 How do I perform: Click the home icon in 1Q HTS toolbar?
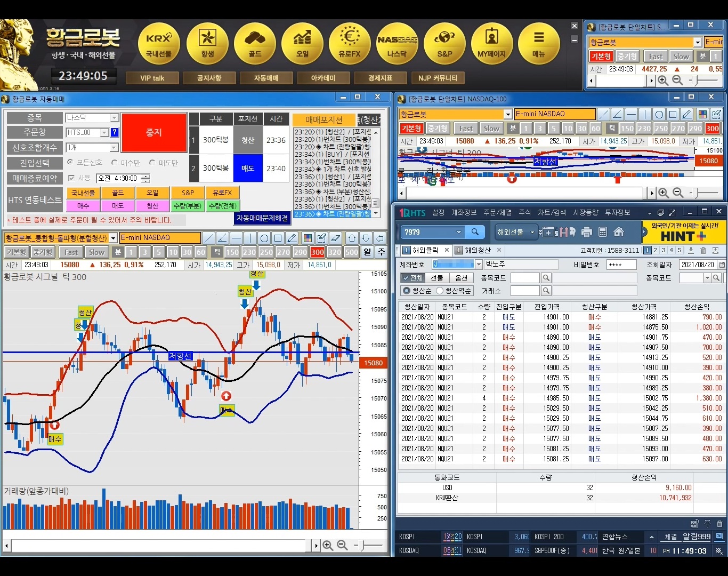[x=619, y=232]
